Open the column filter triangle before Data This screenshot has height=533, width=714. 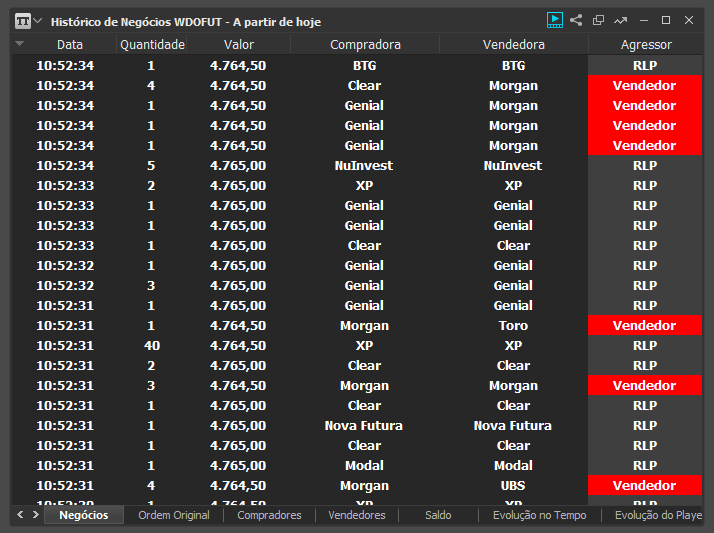(19, 44)
